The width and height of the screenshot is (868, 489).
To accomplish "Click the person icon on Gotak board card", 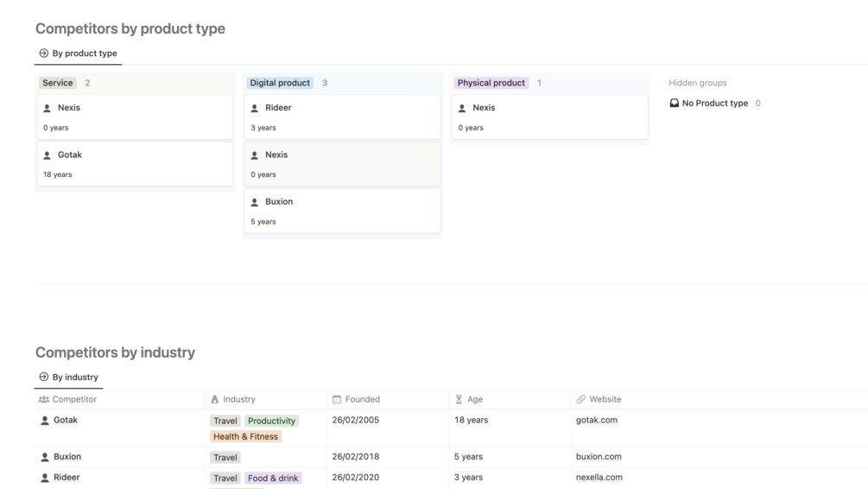I will pos(48,156).
